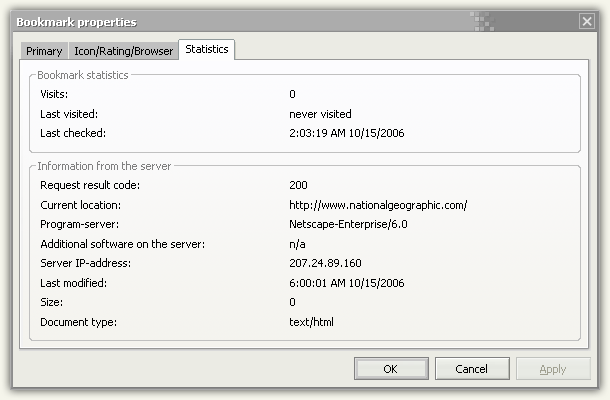The width and height of the screenshot is (610, 400).
Task: Select the Statistics tab
Action: pos(207,49)
